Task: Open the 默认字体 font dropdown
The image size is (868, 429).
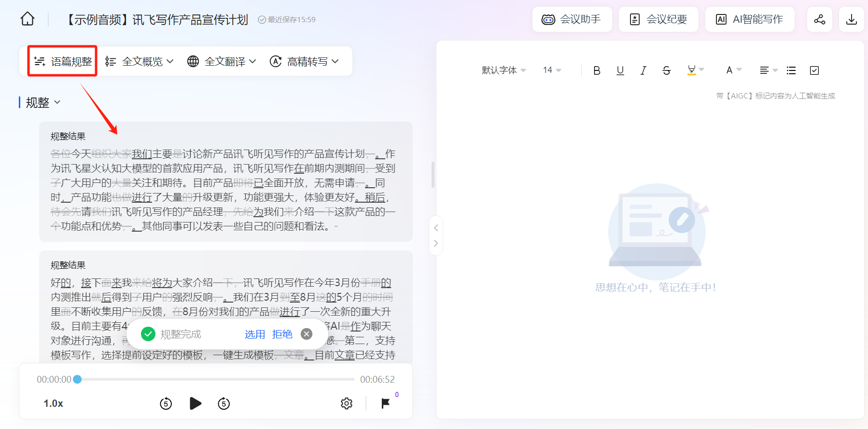Action: (504, 70)
